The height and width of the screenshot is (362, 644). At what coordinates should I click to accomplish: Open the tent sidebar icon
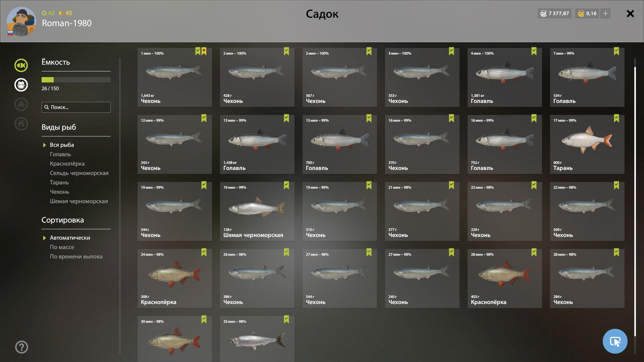click(x=21, y=104)
